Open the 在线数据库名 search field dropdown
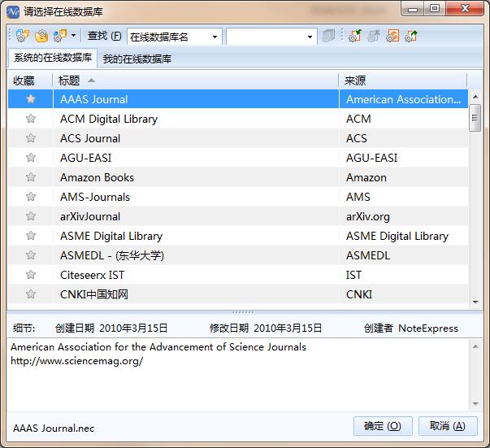 [215, 37]
